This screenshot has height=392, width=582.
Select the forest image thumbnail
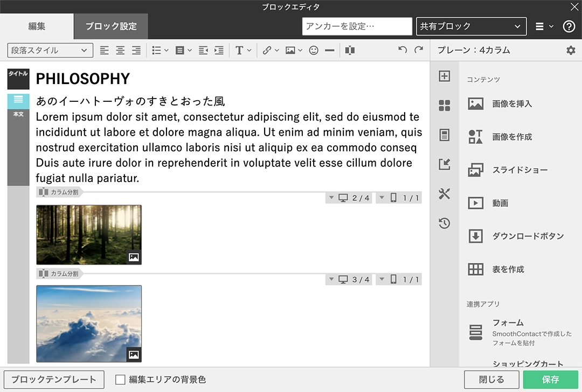coord(89,234)
